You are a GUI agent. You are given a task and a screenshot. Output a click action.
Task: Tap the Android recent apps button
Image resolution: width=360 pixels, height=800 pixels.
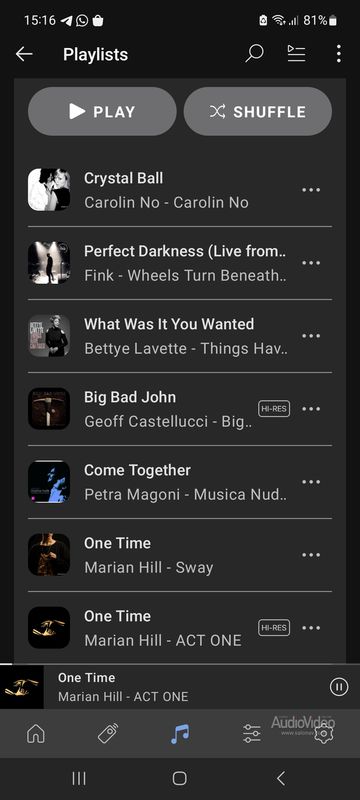(x=79, y=778)
